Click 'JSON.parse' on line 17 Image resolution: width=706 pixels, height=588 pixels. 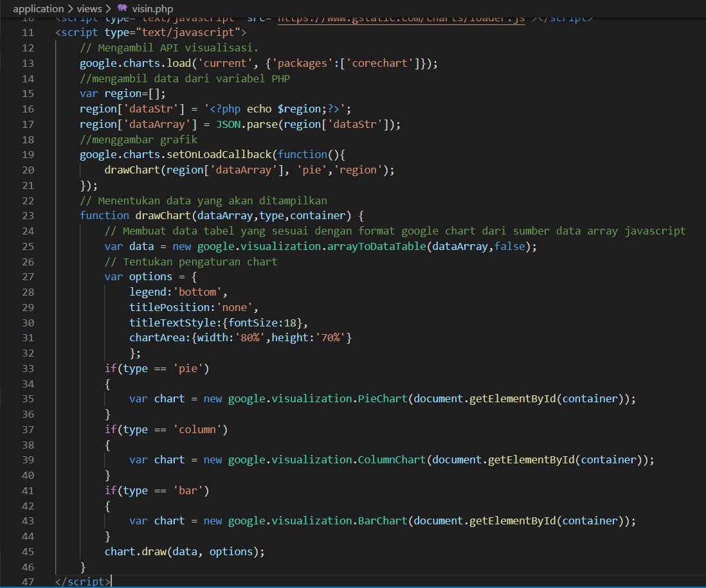(x=247, y=124)
